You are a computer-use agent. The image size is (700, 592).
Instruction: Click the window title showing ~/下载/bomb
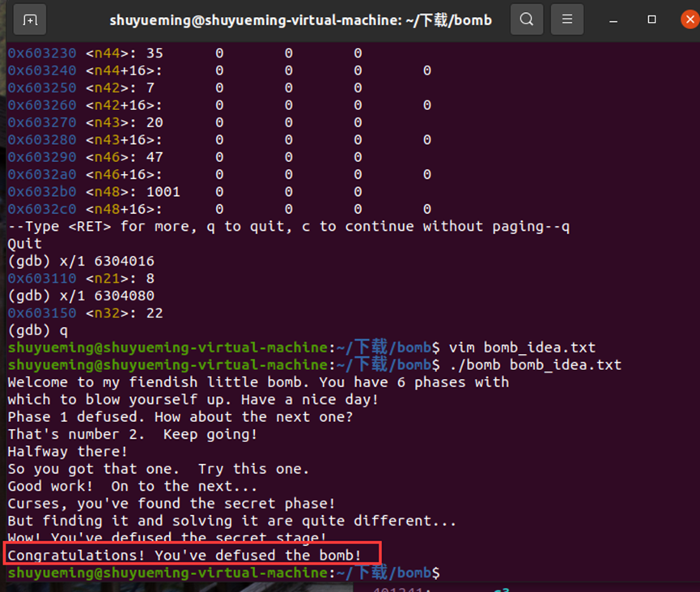(x=301, y=19)
